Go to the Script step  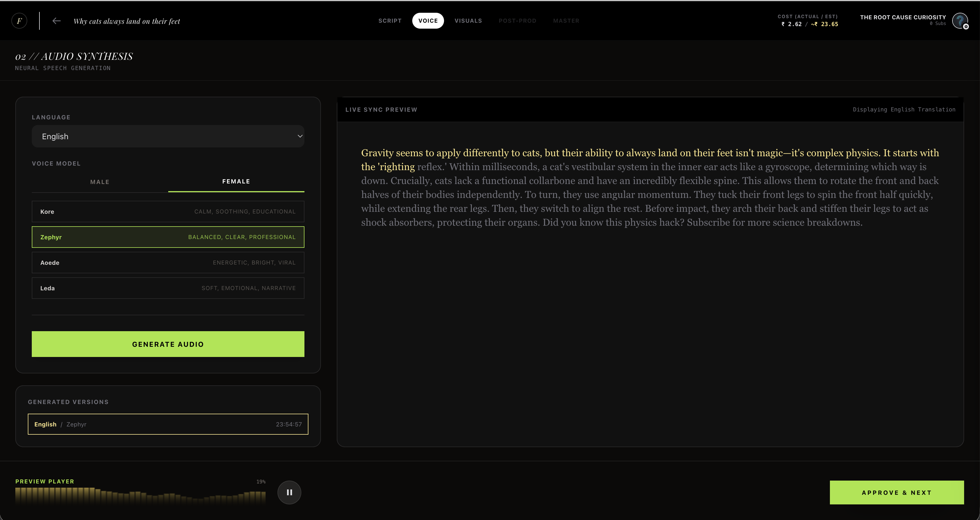point(390,21)
